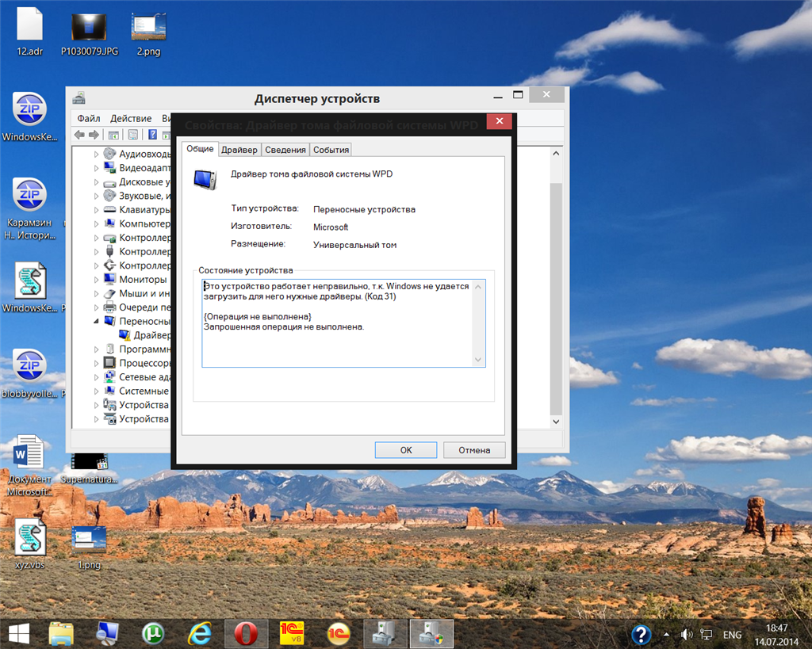Launch Internet Explorer from taskbar
This screenshot has height=649, width=812.
point(199,634)
